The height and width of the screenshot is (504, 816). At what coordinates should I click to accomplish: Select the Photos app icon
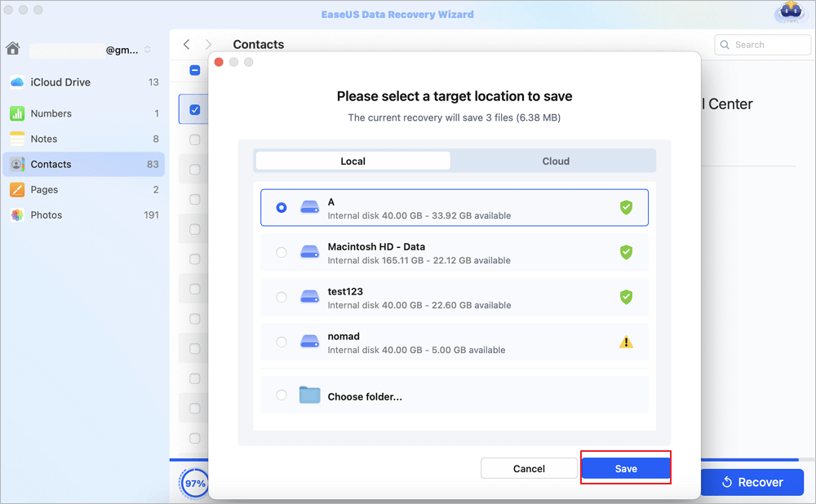[17, 214]
